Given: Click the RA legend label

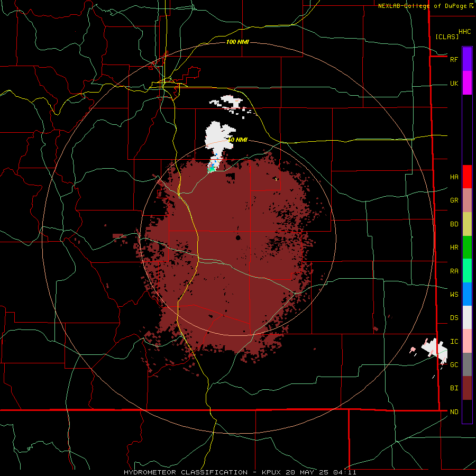Looking at the screenshot, I should click(x=454, y=271).
